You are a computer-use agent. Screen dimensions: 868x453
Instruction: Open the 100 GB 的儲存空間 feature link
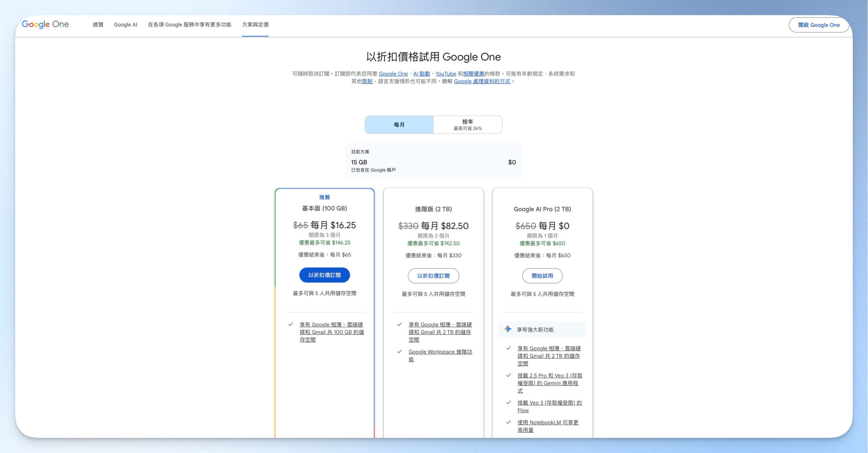(x=332, y=332)
